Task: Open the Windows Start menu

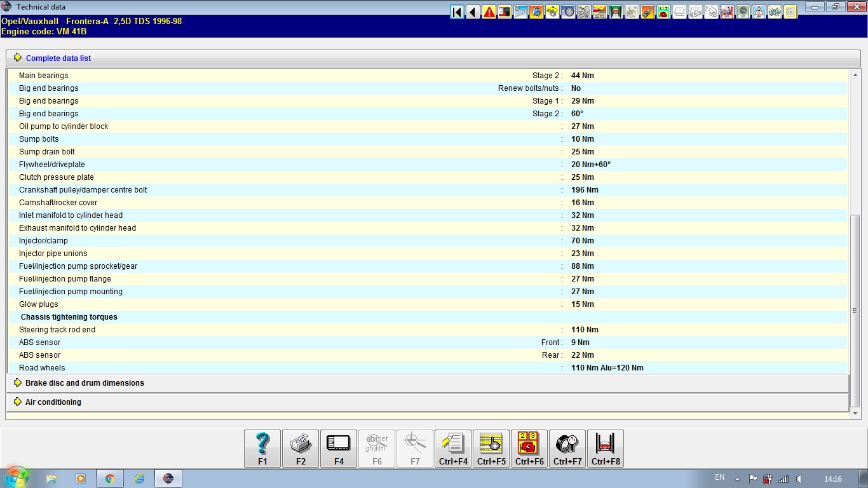Action: 17,478
